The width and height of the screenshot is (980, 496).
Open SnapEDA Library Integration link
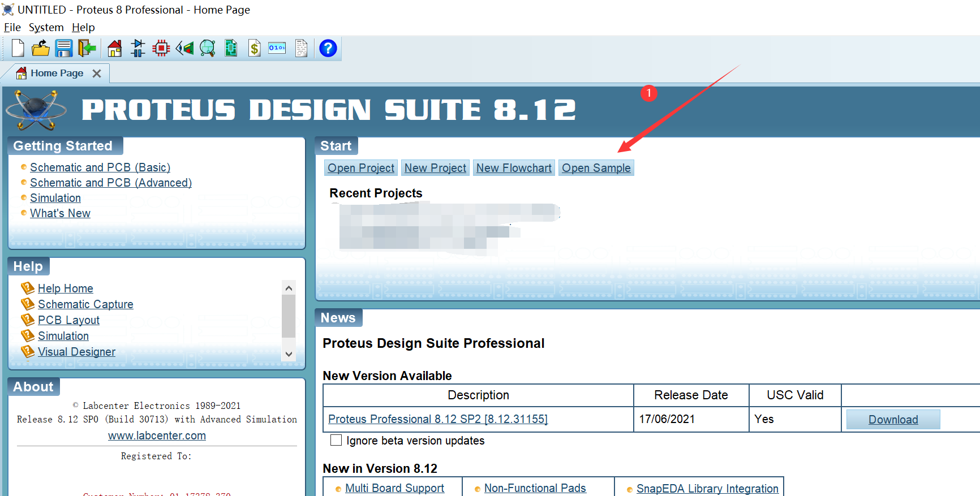tap(707, 489)
